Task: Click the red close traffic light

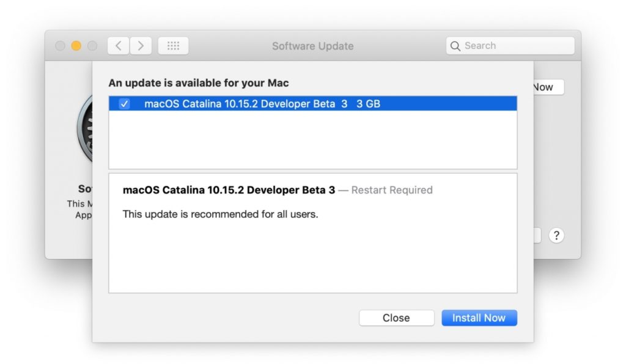Action: click(59, 45)
